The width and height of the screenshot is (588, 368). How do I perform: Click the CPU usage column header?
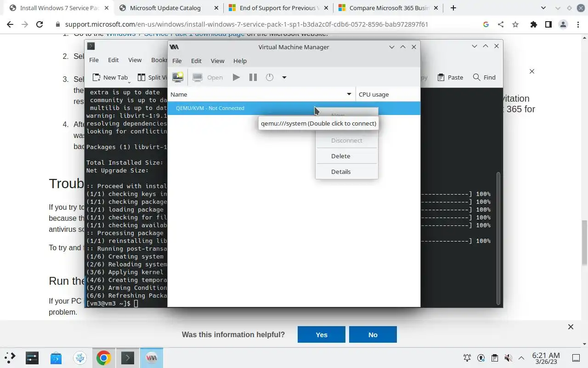click(388, 94)
